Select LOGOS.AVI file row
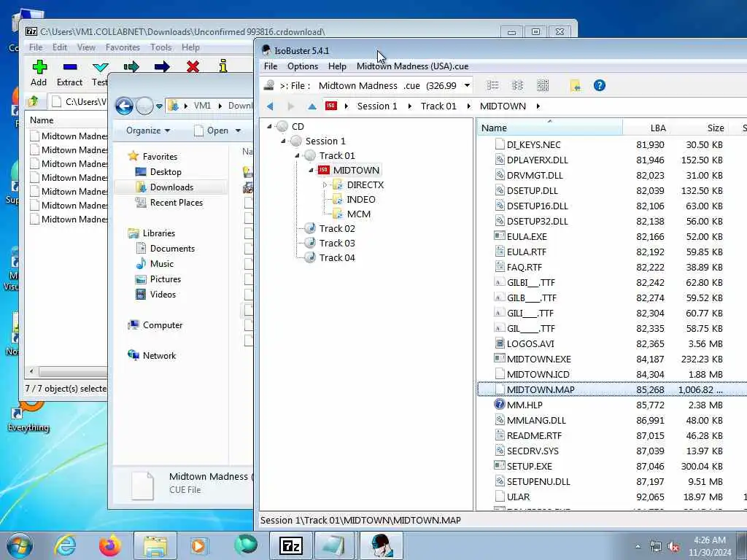Screen dimensions: 747x560 point(612,344)
